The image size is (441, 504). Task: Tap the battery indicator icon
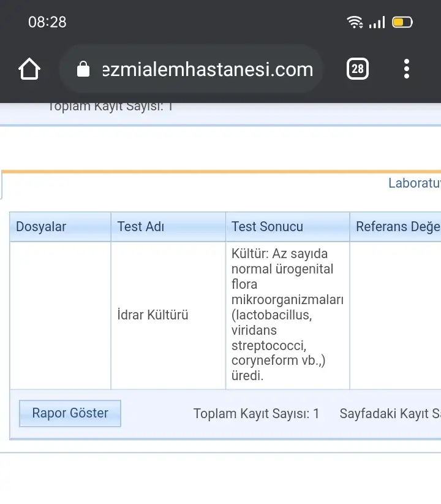tap(402, 22)
